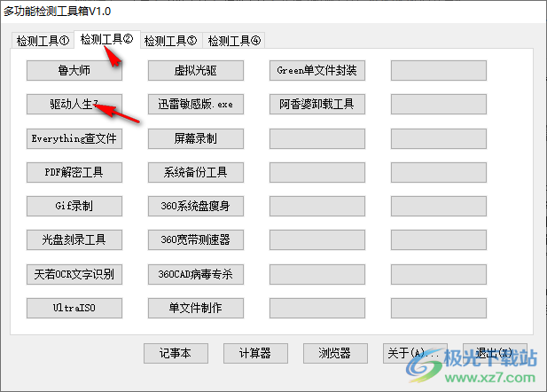Open 360CAD病毒专杀 tool
This screenshot has width=547, height=392.
[x=196, y=274]
